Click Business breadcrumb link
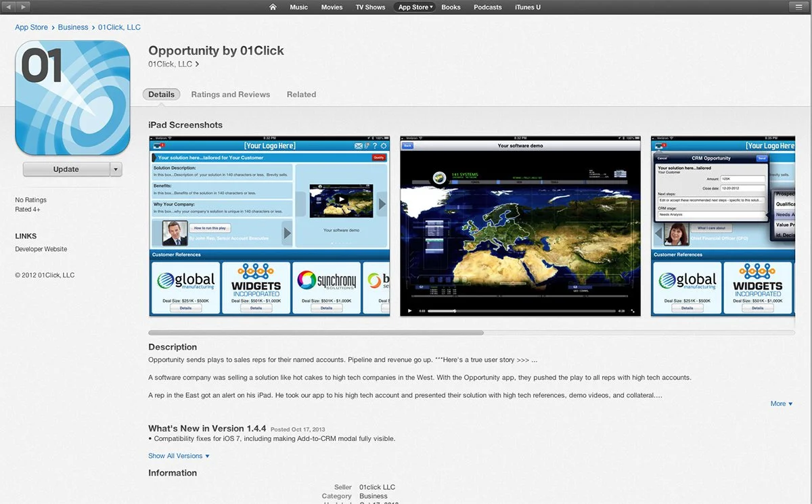The height and width of the screenshot is (504, 812). (73, 27)
